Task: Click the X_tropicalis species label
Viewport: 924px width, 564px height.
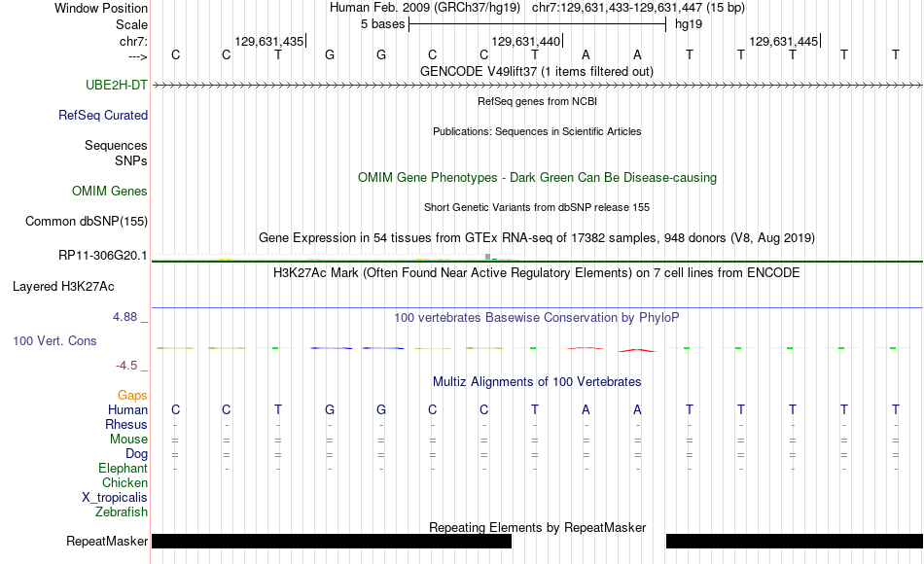Action: 115,498
